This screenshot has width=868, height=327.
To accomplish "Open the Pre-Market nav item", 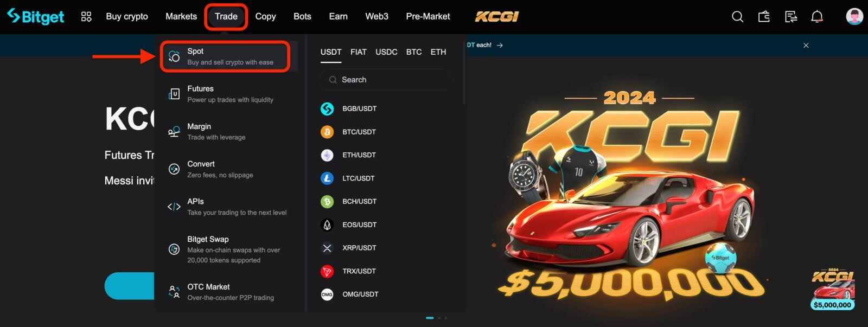I will click(x=428, y=17).
